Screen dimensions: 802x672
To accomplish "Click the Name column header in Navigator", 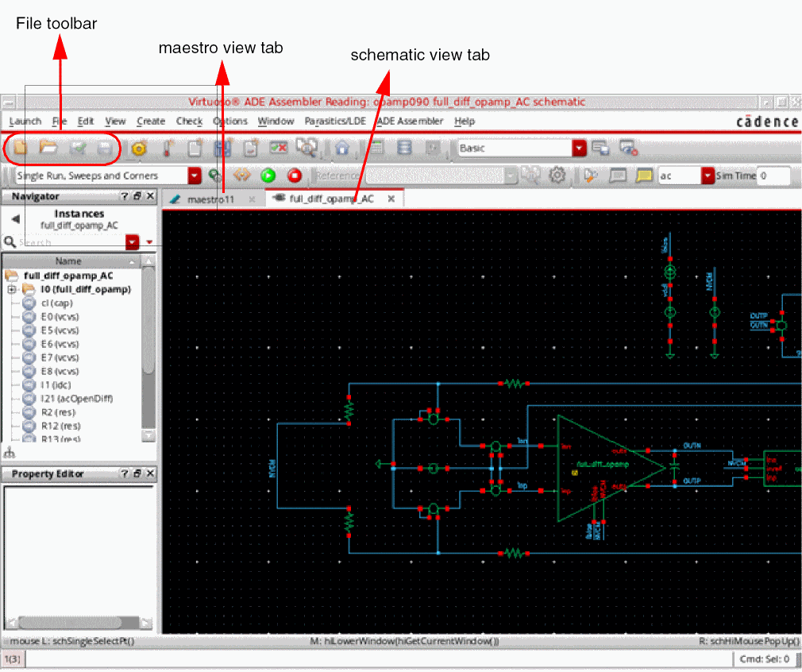I will pos(68,261).
